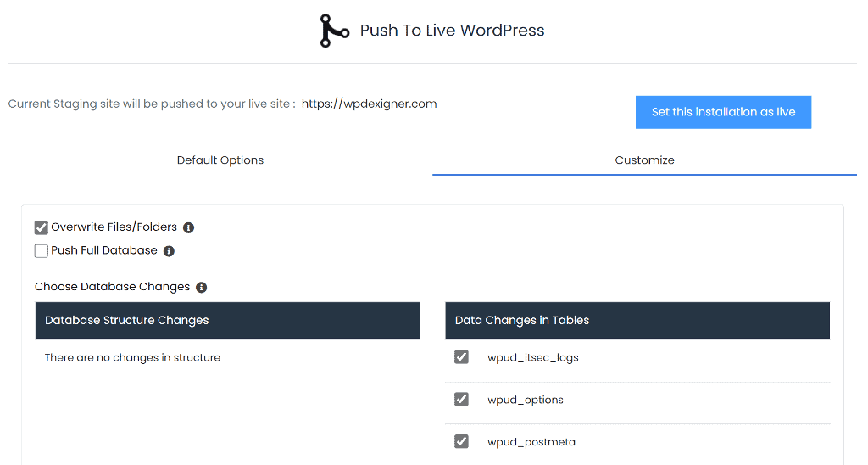868x465 pixels.
Task: Click the 'There are no changes in structure' text
Action: 132,357
